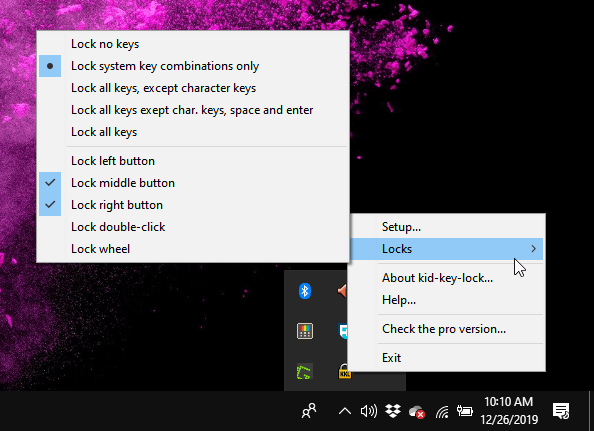Open the Wi-Fi network icon
This screenshot has width=594, height=431.
[x=442, y=411]
